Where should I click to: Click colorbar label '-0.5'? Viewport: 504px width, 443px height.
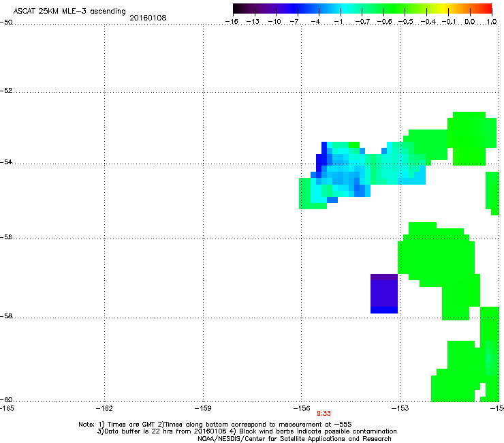coord(406,22)
